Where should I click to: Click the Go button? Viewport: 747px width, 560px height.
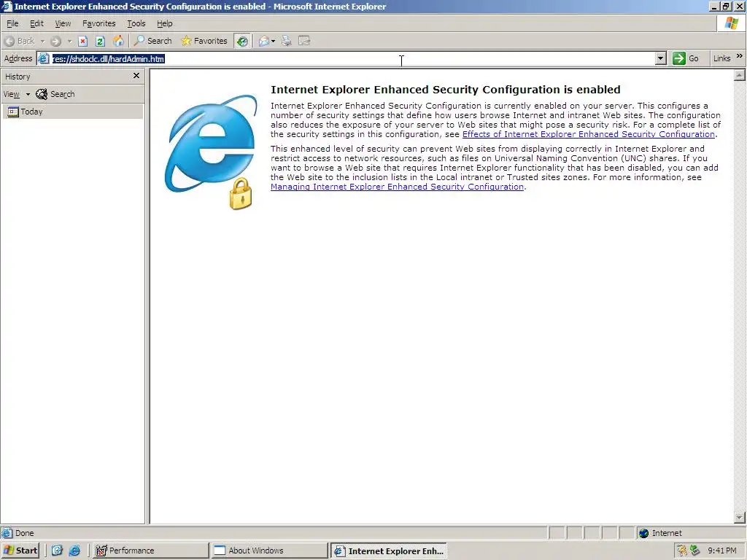pyautogui.click(x=686, y=58)
